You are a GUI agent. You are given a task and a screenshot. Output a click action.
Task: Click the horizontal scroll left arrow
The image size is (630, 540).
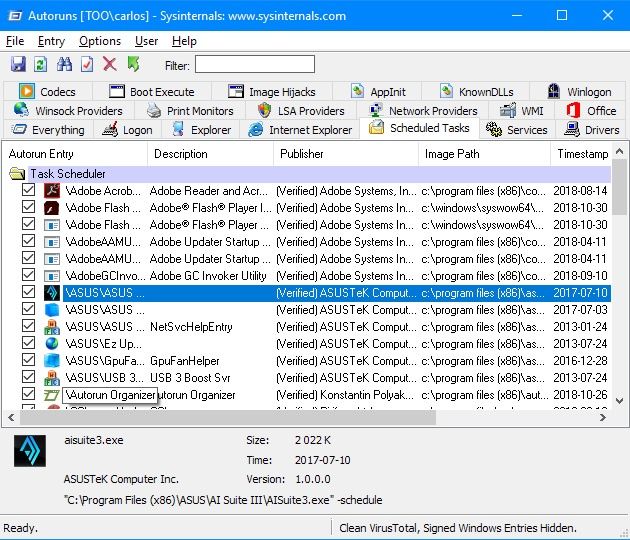pyautogui.click(x=11, y=417)
